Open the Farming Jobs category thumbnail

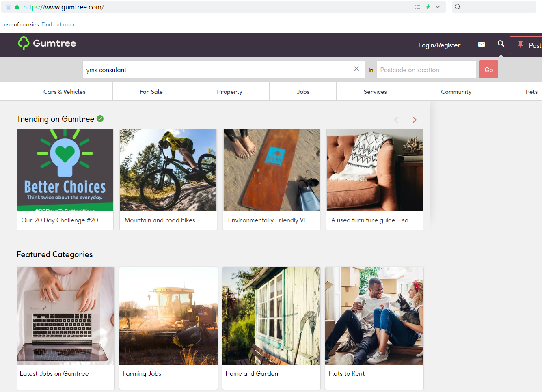point(168,317)
